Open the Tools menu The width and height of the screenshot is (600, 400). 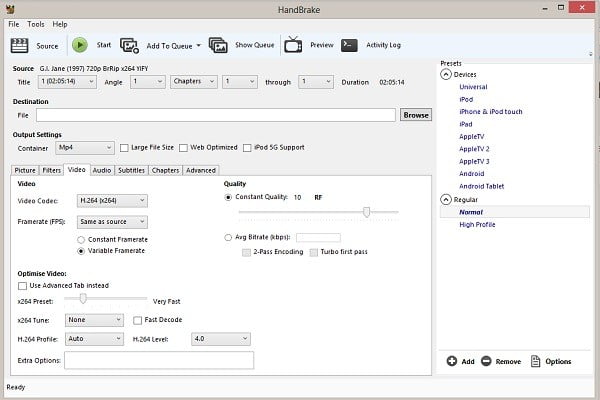(36, 23)
